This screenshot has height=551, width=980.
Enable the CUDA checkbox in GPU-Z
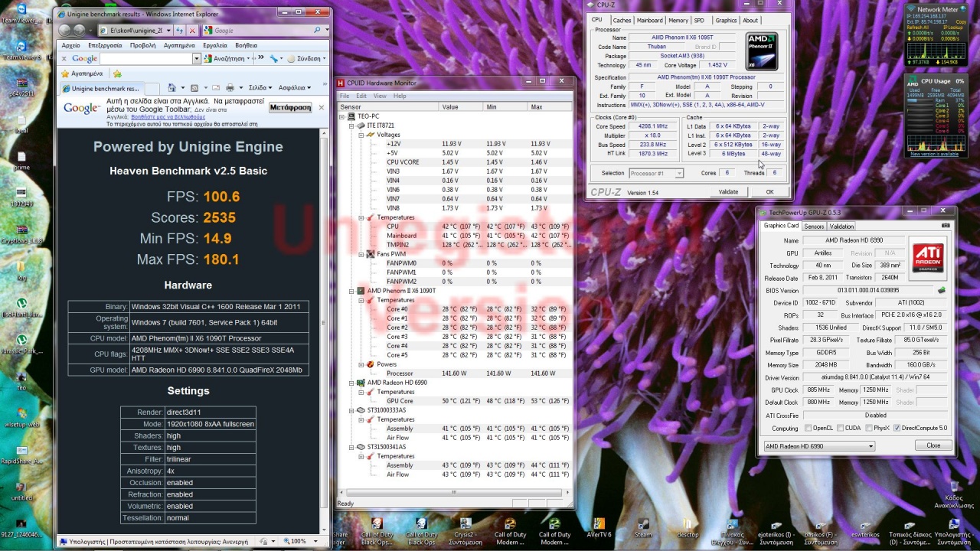click(x=841, y=429)
